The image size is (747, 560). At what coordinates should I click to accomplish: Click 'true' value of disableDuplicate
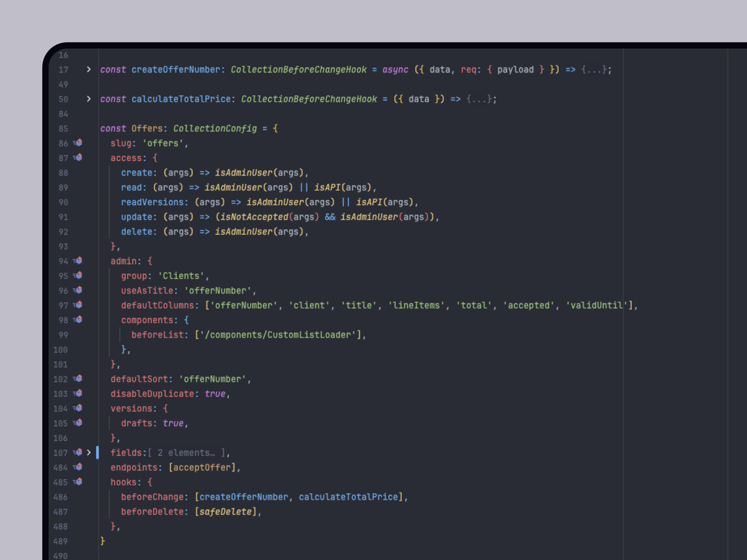tap(215, 394)
